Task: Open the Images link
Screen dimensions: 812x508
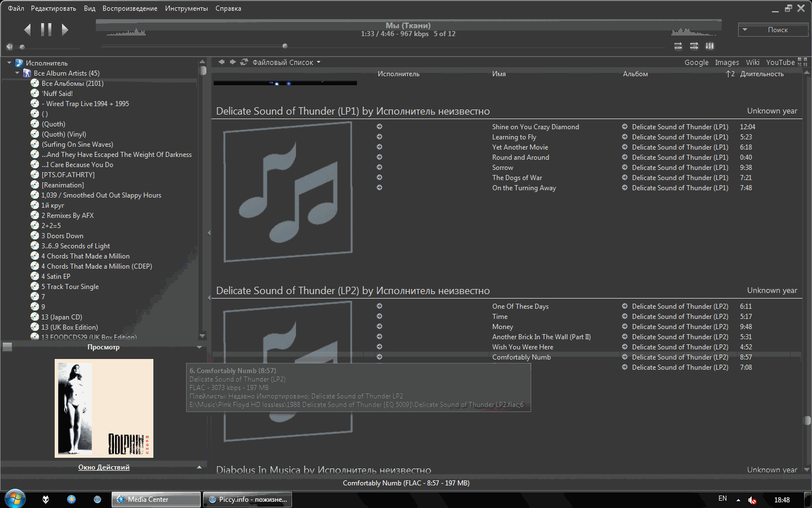Action: tap(727, 63)
